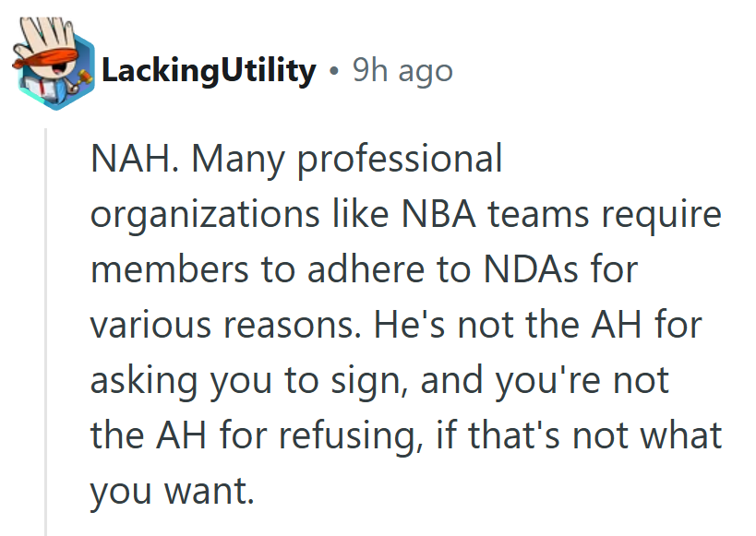Collapse the comment using the vertical thread line

(x=46, y=332)
